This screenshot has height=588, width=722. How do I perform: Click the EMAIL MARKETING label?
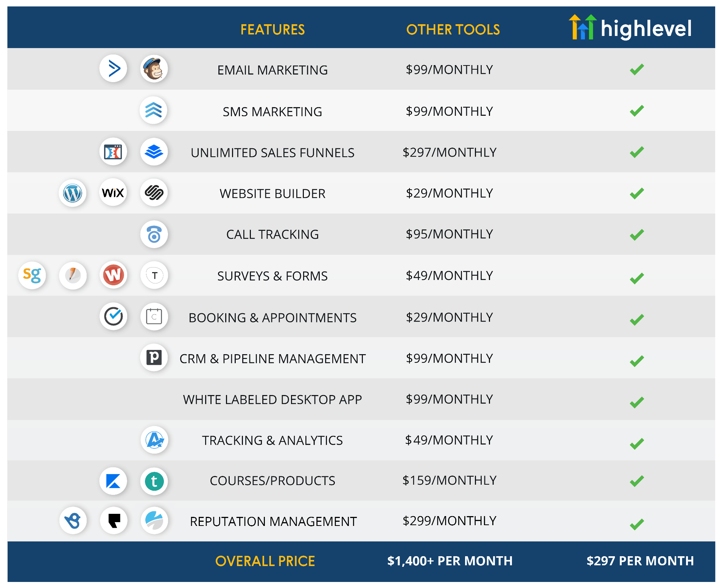(272, 70)
